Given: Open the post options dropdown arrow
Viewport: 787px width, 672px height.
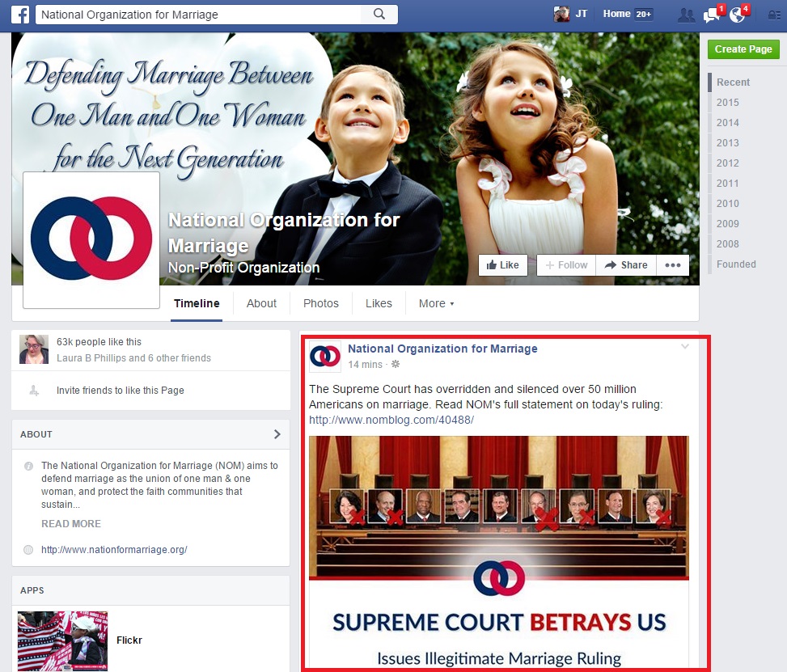Looking at the screenshot, I should pyautogui.click(x=685, y=346).
